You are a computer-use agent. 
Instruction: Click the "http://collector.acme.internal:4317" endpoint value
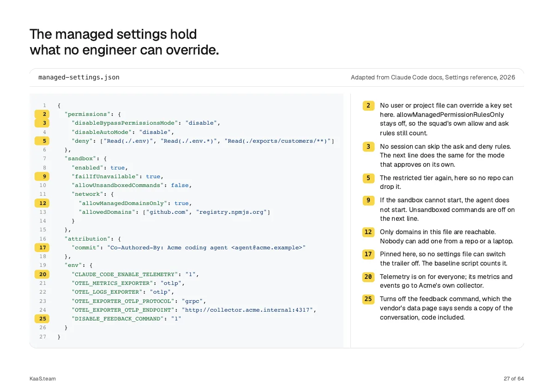click(247, 310)
